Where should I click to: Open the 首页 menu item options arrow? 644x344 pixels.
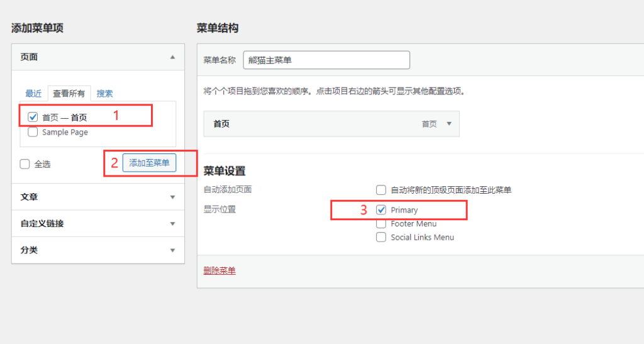coord(449,123)
